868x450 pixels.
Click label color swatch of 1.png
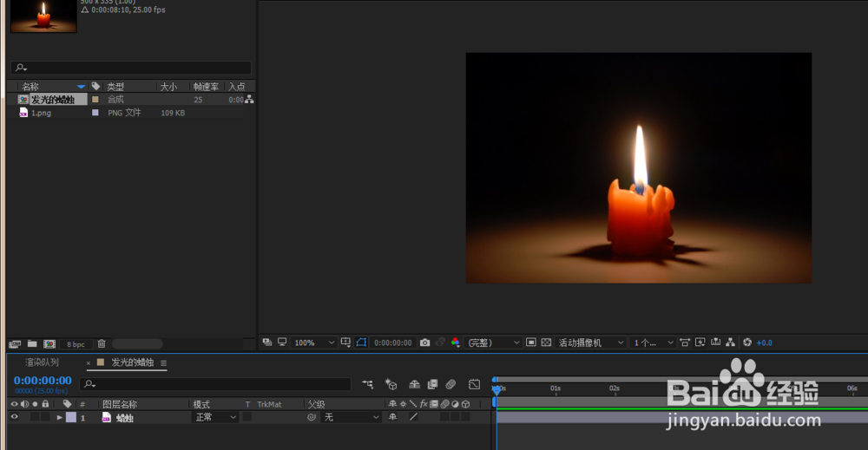click(95, 113)
